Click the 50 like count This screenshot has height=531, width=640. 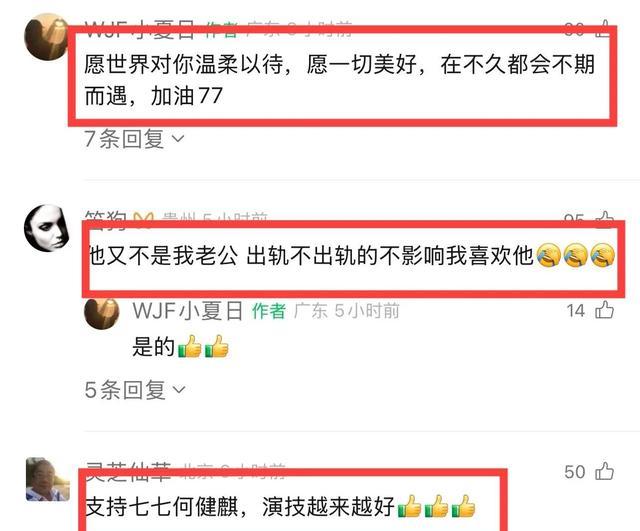tap(575, 472)
